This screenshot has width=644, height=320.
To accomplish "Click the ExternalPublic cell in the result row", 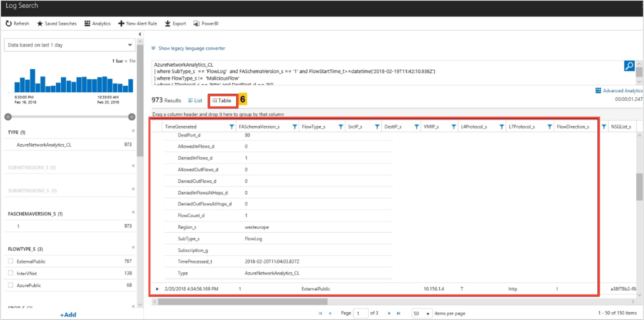I will point(316,289).
